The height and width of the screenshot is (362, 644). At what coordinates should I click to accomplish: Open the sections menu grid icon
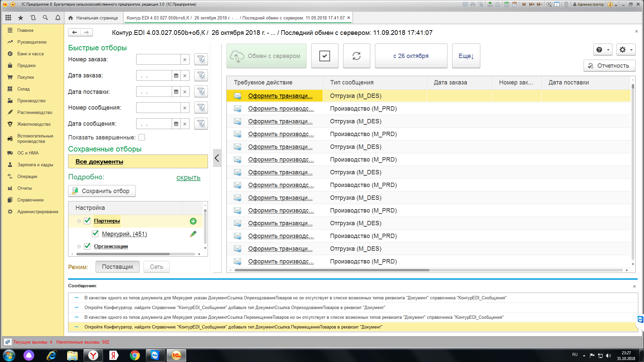click(8, 18)
